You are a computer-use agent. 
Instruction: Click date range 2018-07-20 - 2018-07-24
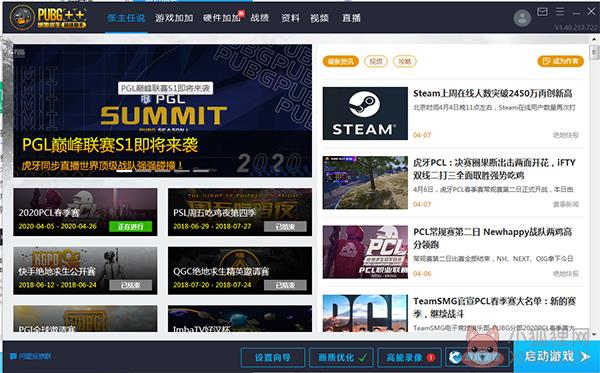[x=212, y=285]
